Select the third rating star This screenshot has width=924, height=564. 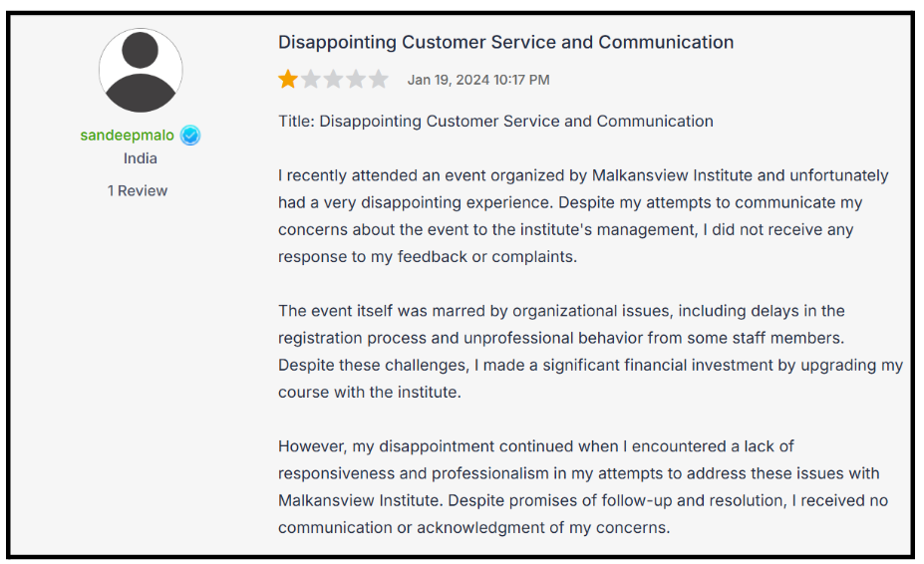point(334,79)
